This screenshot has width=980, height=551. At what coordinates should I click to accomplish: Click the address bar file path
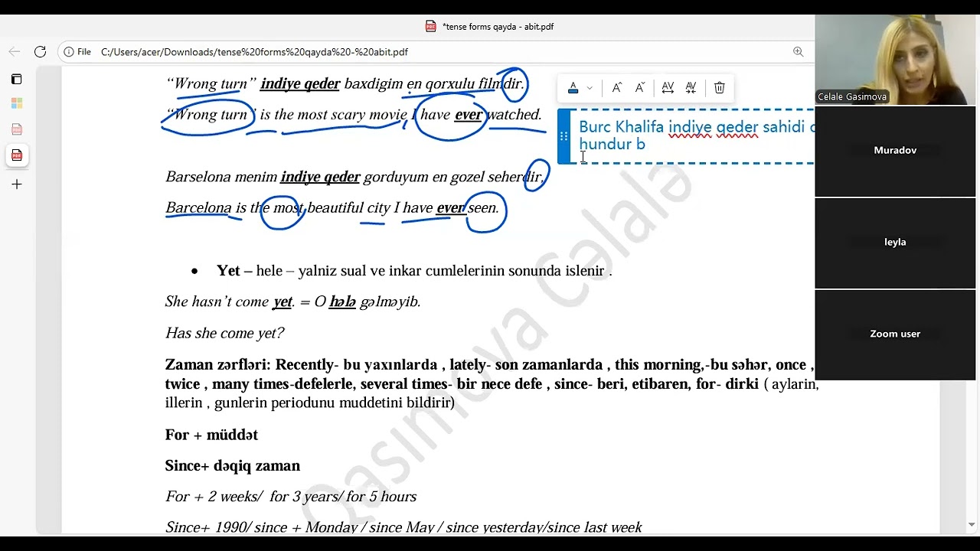pos(254,52)
